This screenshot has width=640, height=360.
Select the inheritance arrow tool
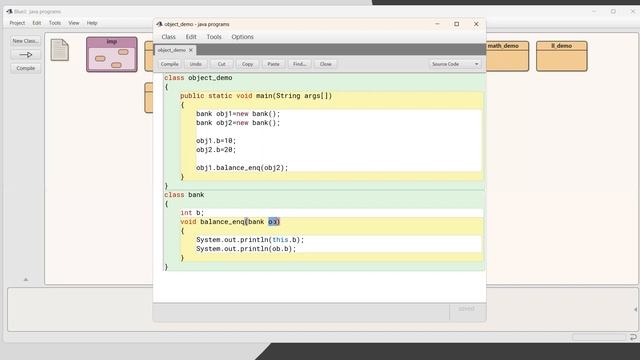point(25,54)
